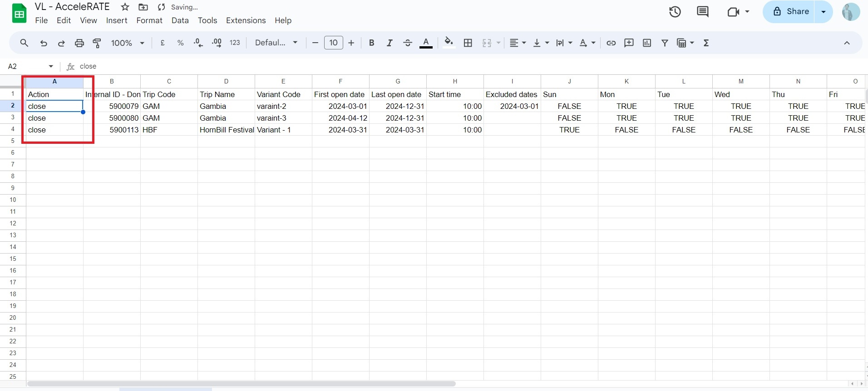The width and height of the screenshot is (868, 391).
Task: Star this spreadsheet document
Action: tap(125, 7)
